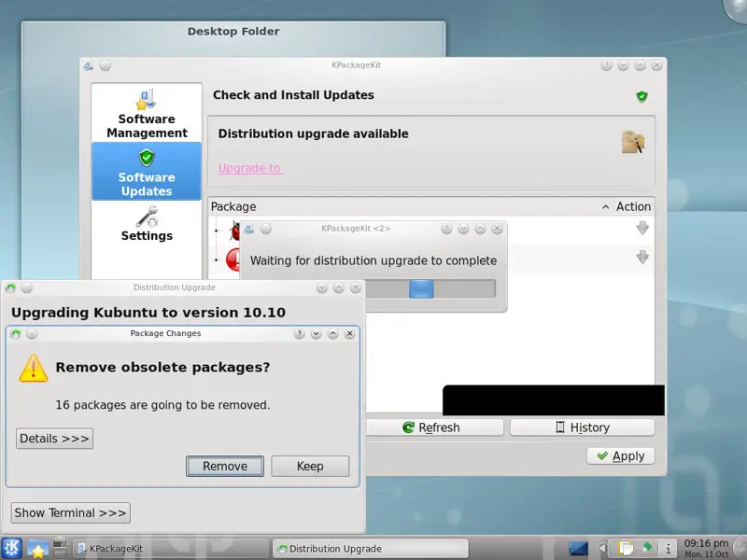Click the download arrow on the first row

(642, 228)
